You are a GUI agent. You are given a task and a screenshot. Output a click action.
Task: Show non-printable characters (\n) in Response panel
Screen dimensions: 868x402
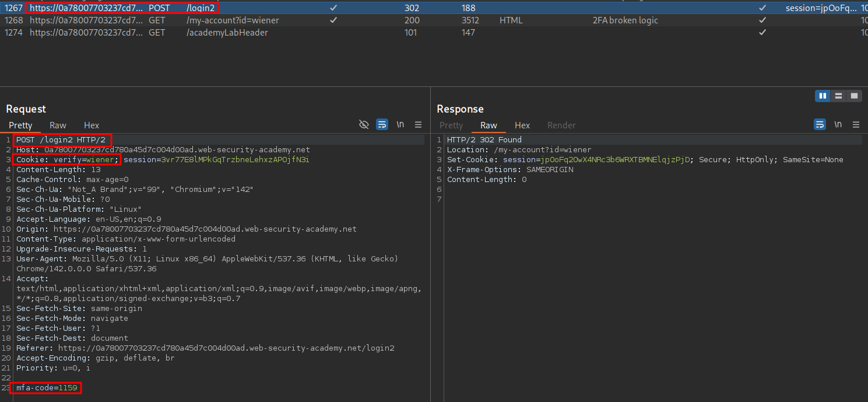tap(838, 124)
